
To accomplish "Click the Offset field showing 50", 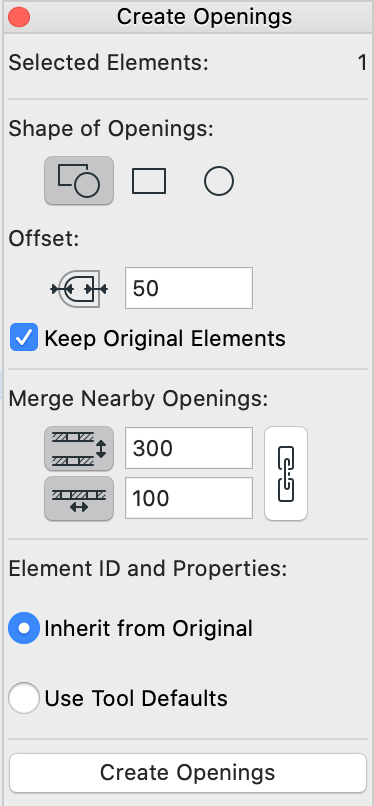I will (x=189, y=288).
